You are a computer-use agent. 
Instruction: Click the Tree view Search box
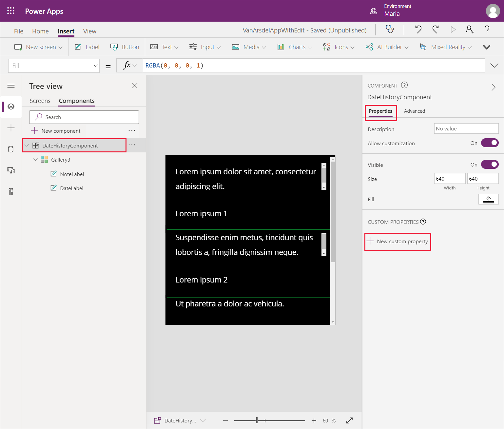click(84, 117)
